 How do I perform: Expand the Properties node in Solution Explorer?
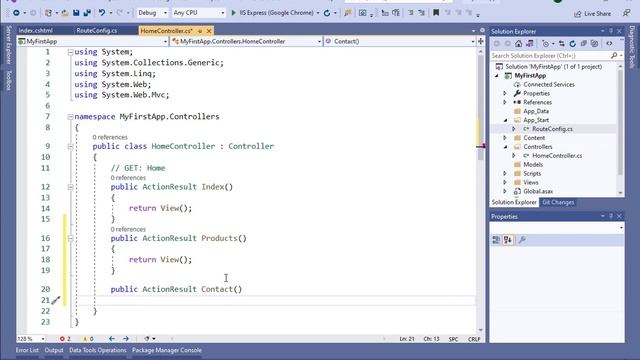505,93
